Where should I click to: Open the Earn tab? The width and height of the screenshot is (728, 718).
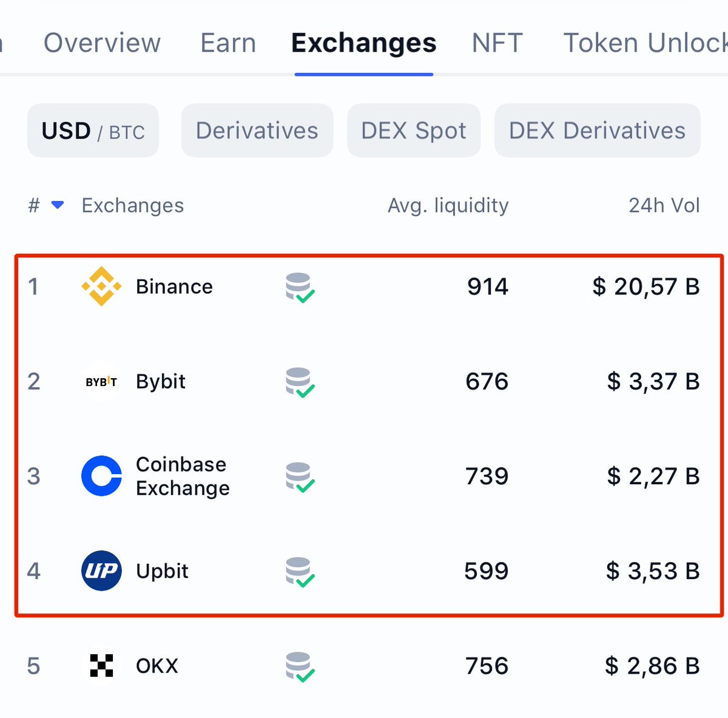[x=228, y=43]
